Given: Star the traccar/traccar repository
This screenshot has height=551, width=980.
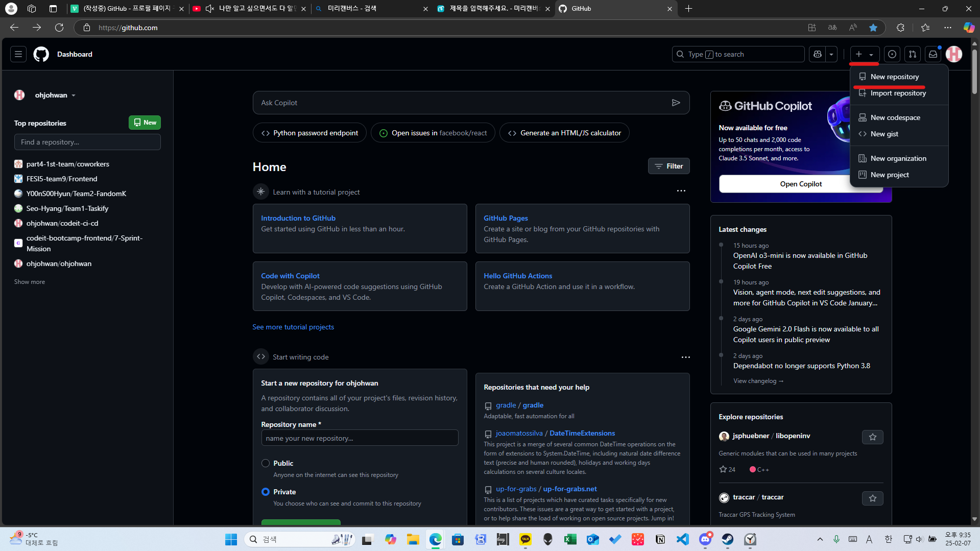Looking at the screenshot, I should click(872, 498).
